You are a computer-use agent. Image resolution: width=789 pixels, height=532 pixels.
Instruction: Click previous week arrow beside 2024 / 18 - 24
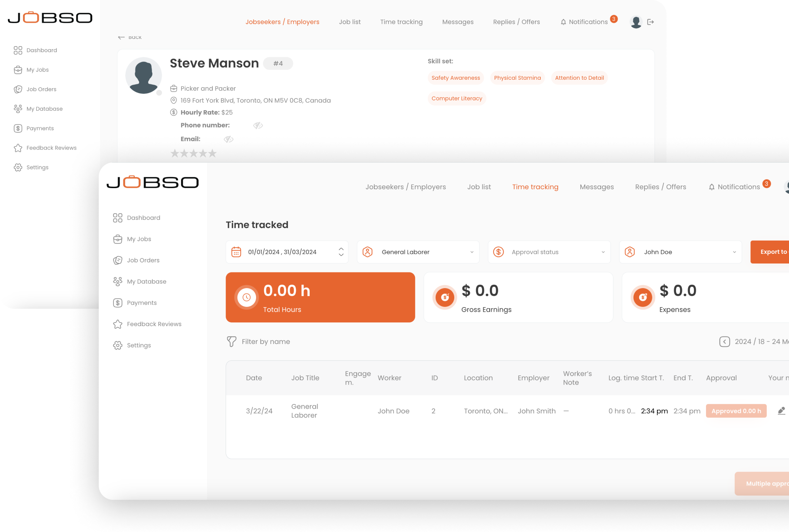[724, 341]
